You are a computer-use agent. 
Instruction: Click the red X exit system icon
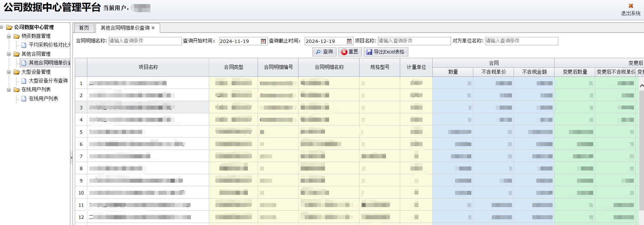tap(630, 6)
